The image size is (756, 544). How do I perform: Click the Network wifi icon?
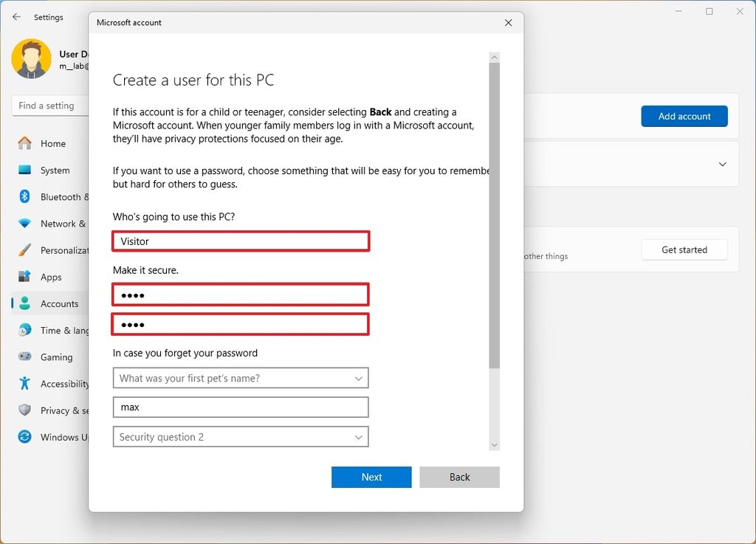[x=24, y=224]
